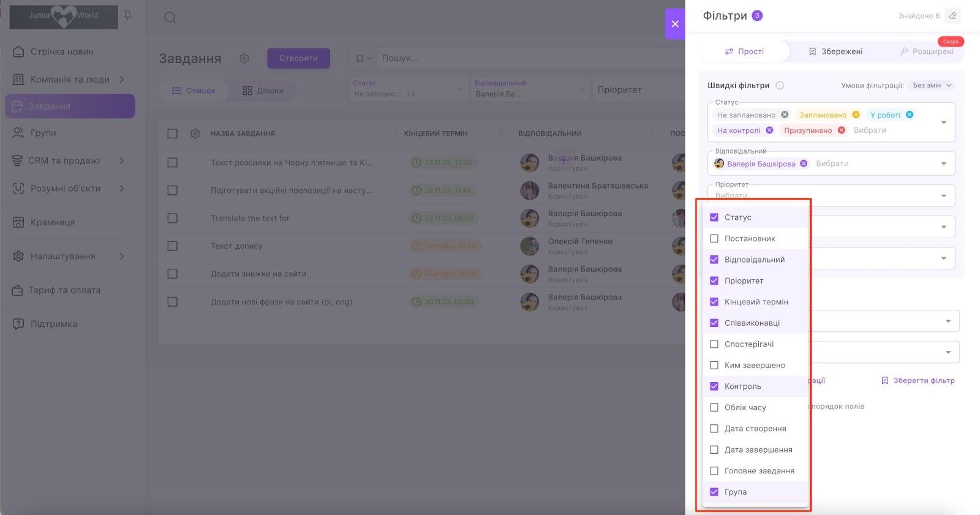Close the filters panel with the X button

(675, 24)
